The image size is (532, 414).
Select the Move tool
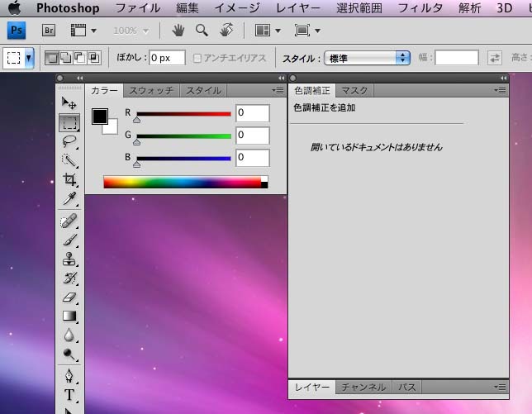pos(69,102)
